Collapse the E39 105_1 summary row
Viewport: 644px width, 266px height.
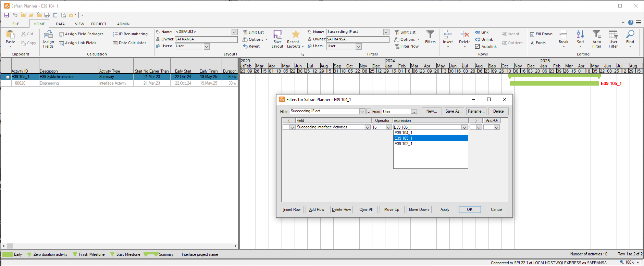8,77
